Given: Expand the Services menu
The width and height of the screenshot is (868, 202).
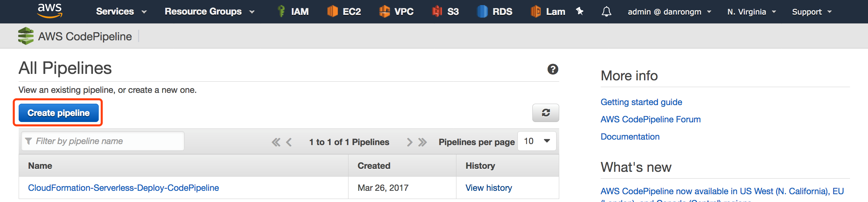Looking at the screenshot, I should [x=121, y=12].
